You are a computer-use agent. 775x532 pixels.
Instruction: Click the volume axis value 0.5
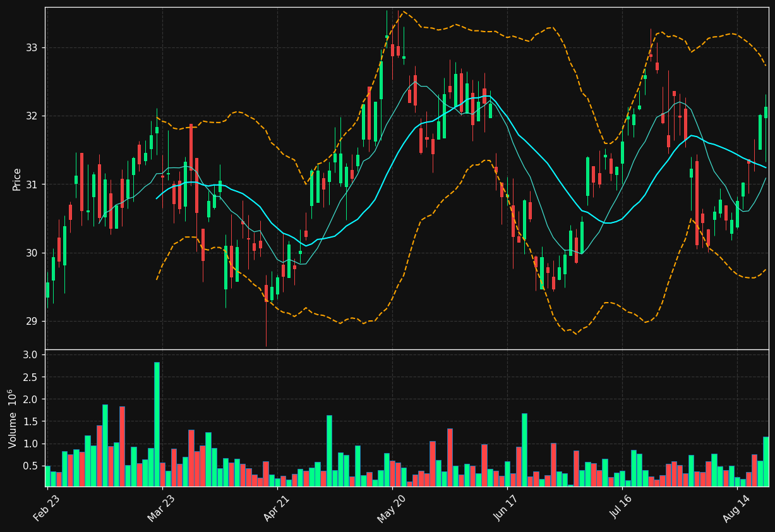tap(32, 466)
